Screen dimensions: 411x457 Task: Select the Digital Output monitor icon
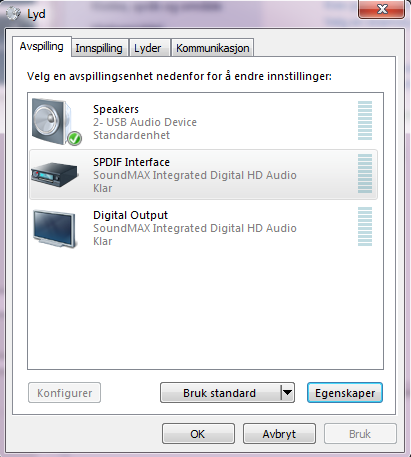click(55, 228)
